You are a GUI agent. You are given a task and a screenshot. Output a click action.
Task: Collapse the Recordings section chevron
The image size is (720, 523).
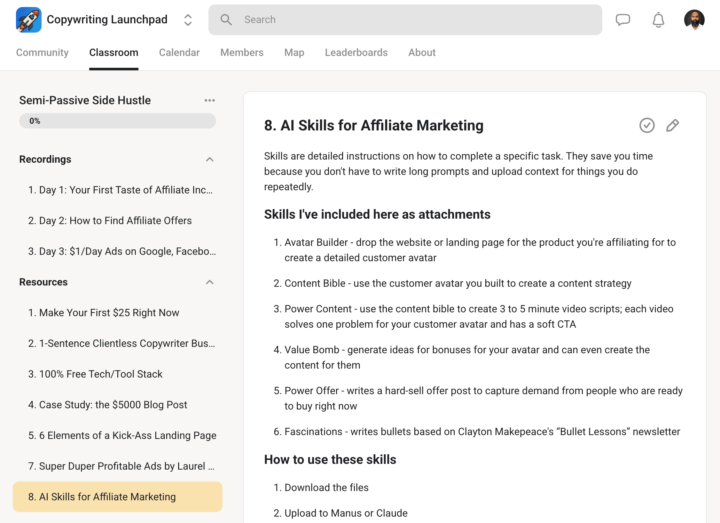[209, 159]
